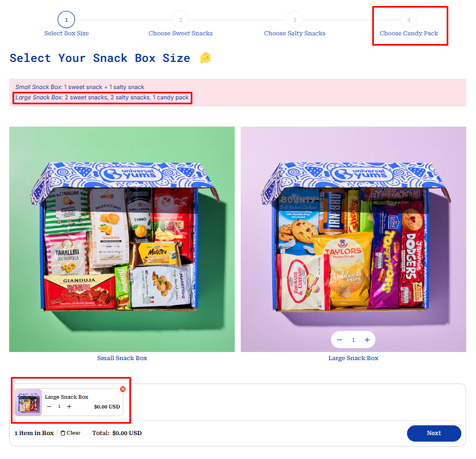
Task: Click the Large Snack Box cart thumbnail
Action: tap(28, 402)
